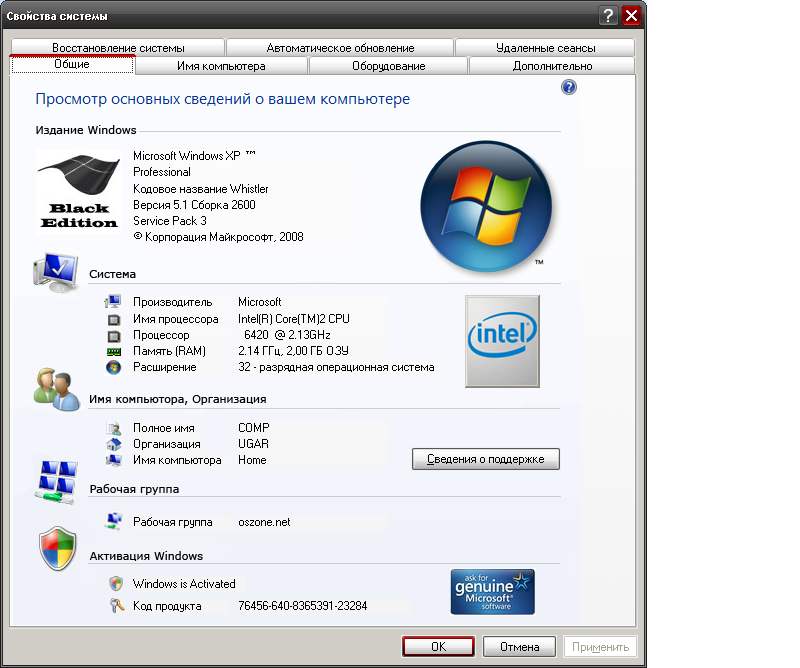Close the Свойства системы dialog
This screenshot has width=800, height=668.
pos(631,16)
